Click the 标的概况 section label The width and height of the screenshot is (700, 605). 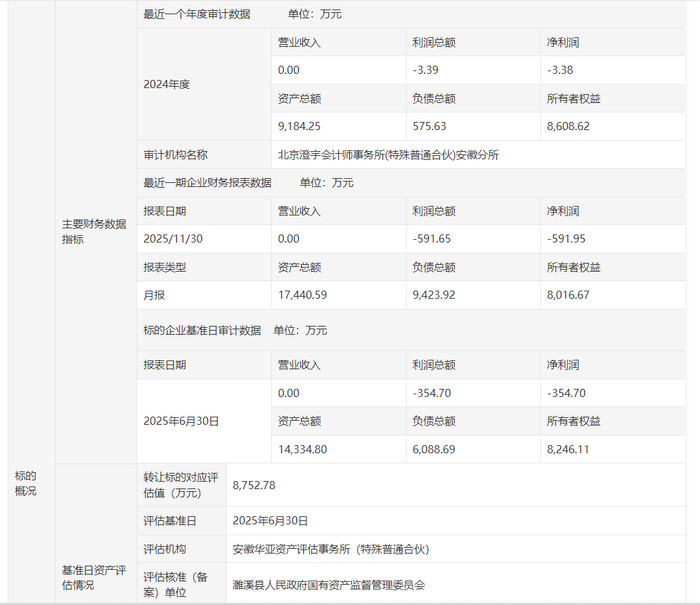click(25, 483)
